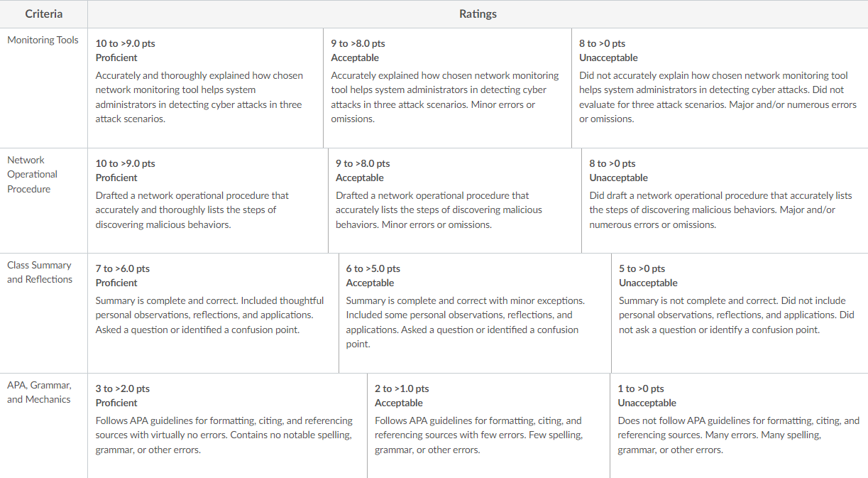Select the Ratings column header
This screenshot has width=868, height=478.
coord(478,14)
